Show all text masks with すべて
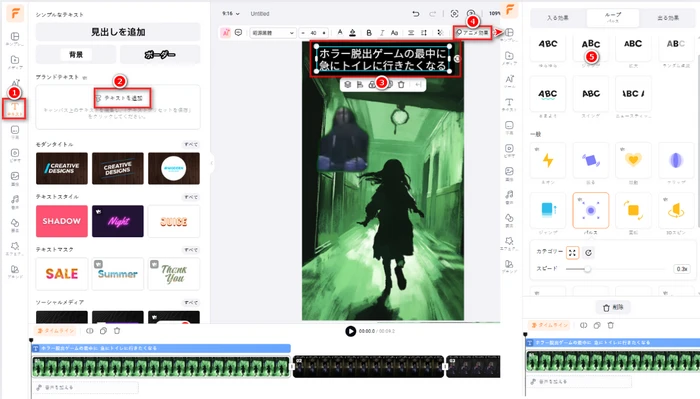Screen dimensions: 700x399 [x=191, y=249]
